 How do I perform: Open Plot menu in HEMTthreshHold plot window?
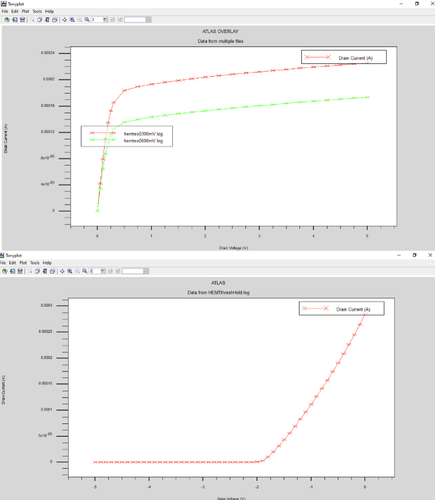(x=23, y=263)
